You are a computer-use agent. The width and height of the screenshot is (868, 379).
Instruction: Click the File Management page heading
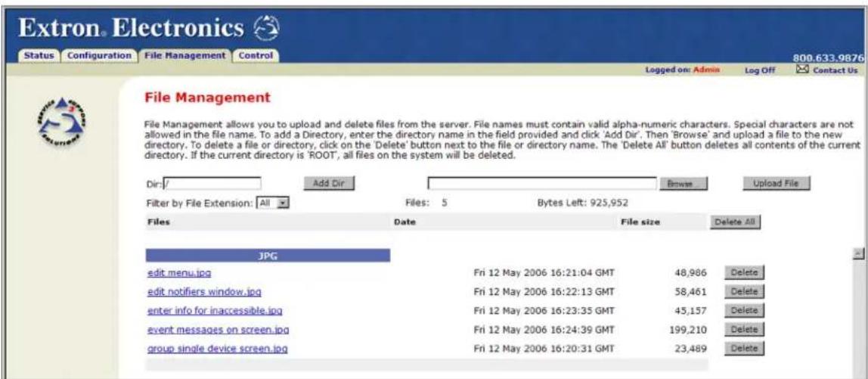pyautogui.click(x=208, y=98)
